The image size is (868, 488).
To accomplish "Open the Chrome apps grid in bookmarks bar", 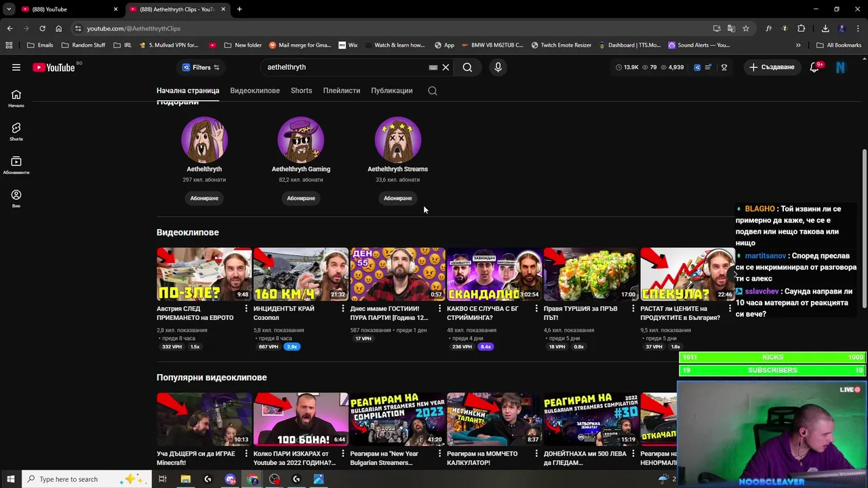I will click(9, 45).
